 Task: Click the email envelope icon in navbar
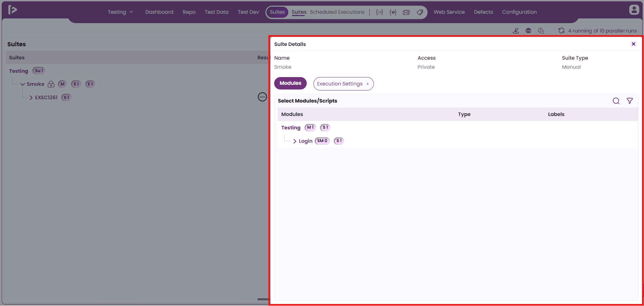click(406, 12)
